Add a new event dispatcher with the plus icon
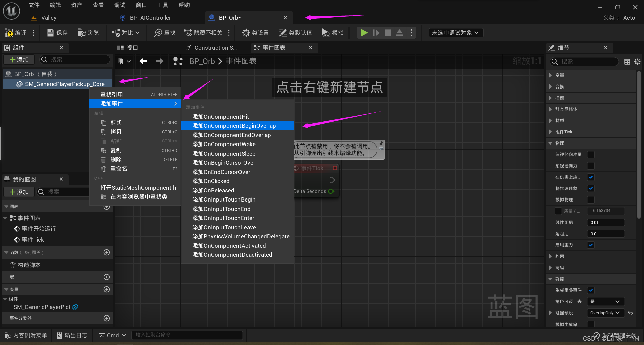 [107, 318]
